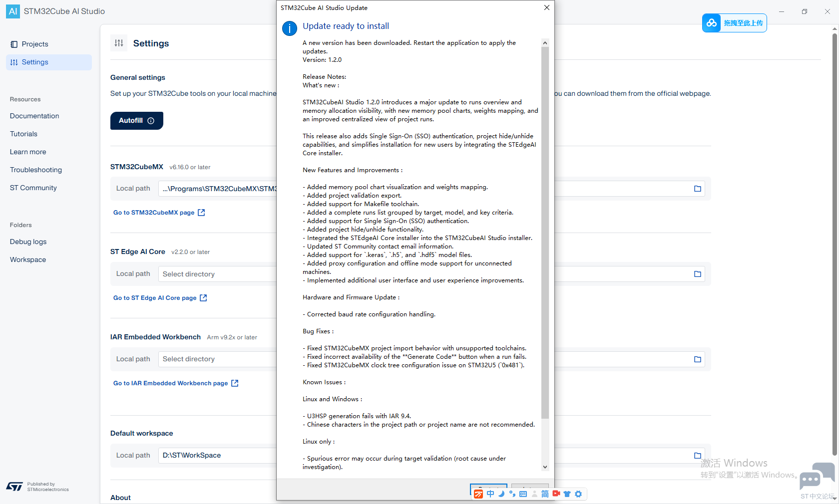The image size is (839, 504).
Task: Go to Tutorials in the sidebar
Action: [x=23, y=134]
